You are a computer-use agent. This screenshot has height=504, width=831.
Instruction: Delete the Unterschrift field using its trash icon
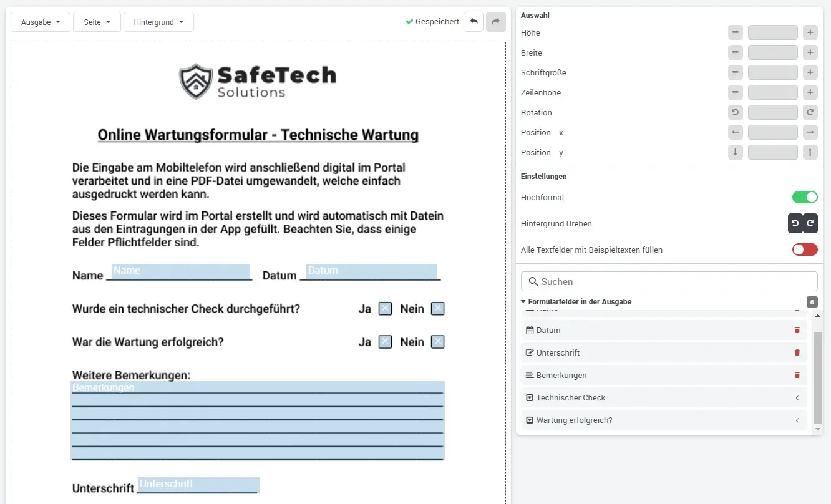797,352
